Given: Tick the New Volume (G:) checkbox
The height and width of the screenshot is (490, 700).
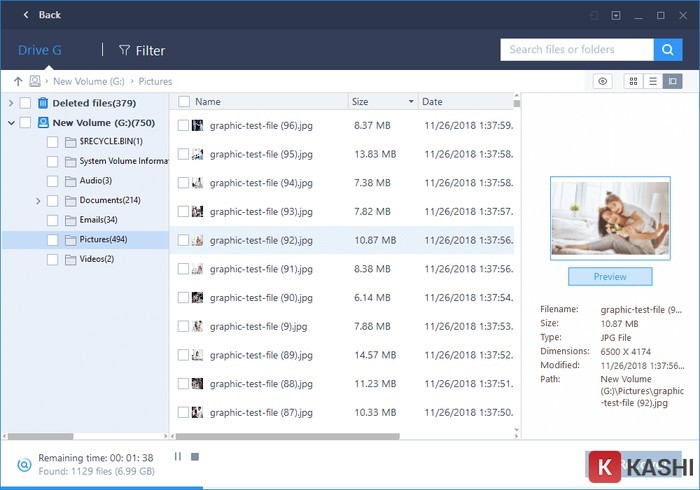Looking at the screenshot, I should point(25,122).
